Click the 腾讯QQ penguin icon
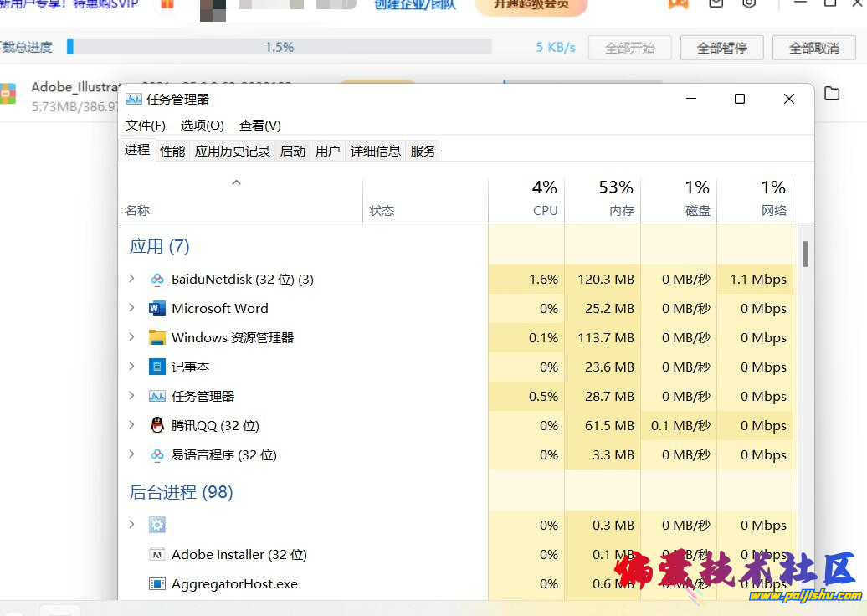Image resolution: width=867 pixels, height=616 pixels. coord(156,425)
